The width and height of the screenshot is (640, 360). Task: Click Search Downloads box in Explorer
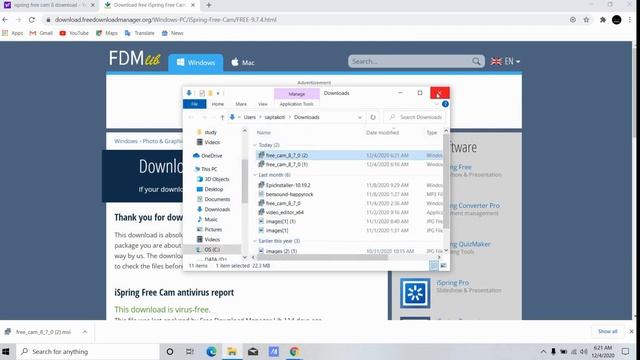415,117
